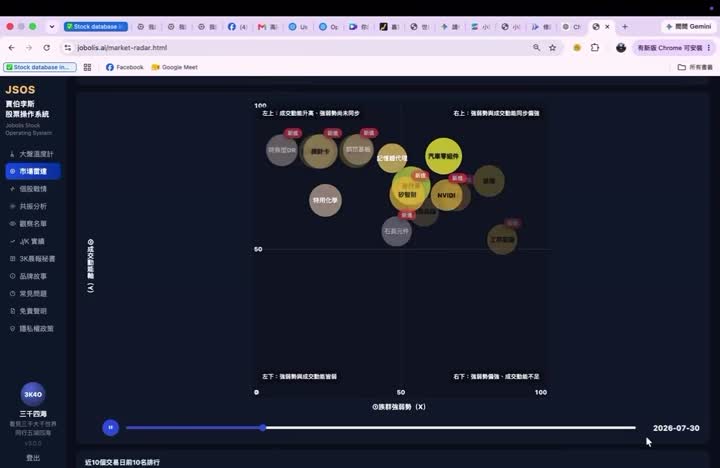Screen dimensions: 720x468
Task: Click the NVIDI bubble
Action: coord(446,195)
